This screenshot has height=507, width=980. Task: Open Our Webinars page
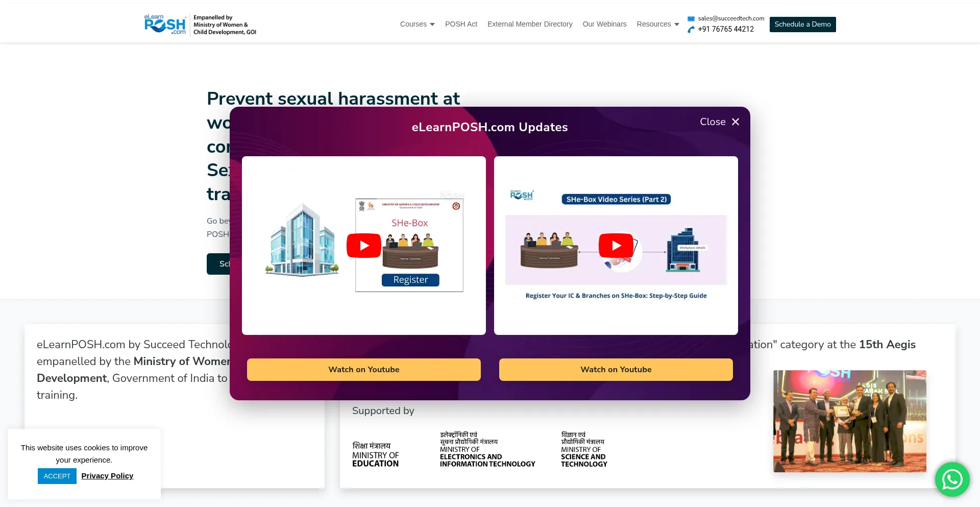click(x=604, y=24)
